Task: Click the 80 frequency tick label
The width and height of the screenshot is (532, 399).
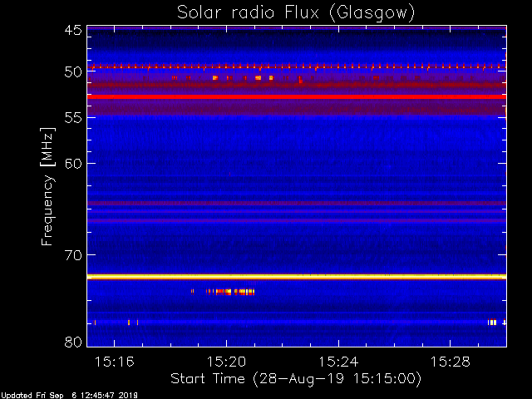Action: [73, 342]
